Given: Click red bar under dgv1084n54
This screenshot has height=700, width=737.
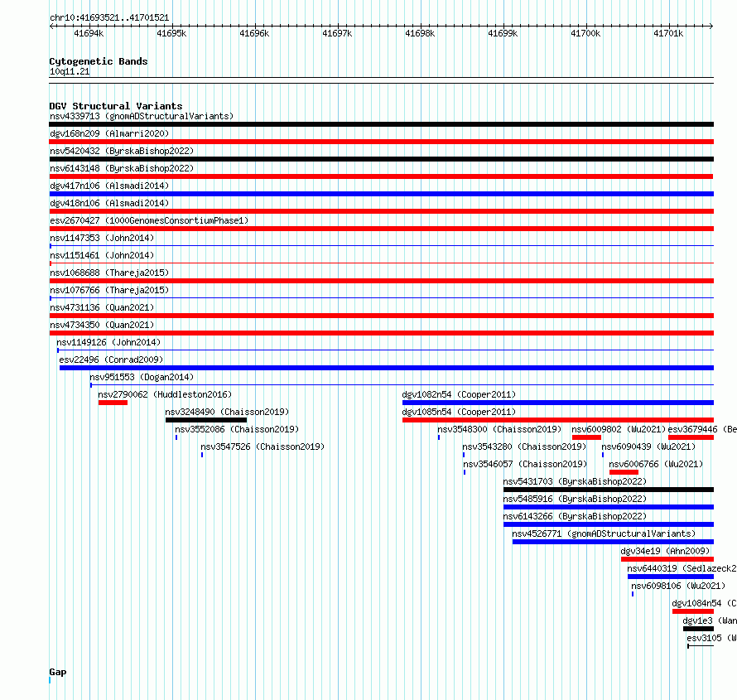Looking at the screenshot, I should click(693, 611).
